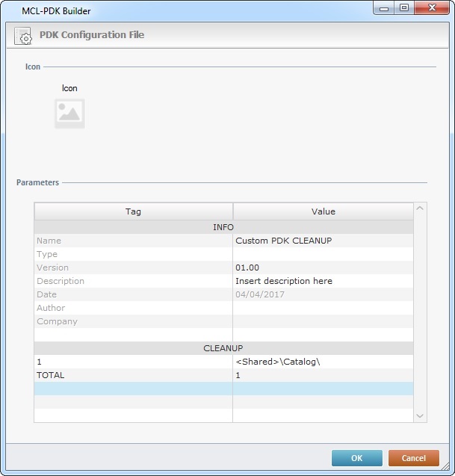Image resolution: width=455 pixels, height=476 pixels.
Task: Click the PDK Configuration File gear icon
Action: 23,36
